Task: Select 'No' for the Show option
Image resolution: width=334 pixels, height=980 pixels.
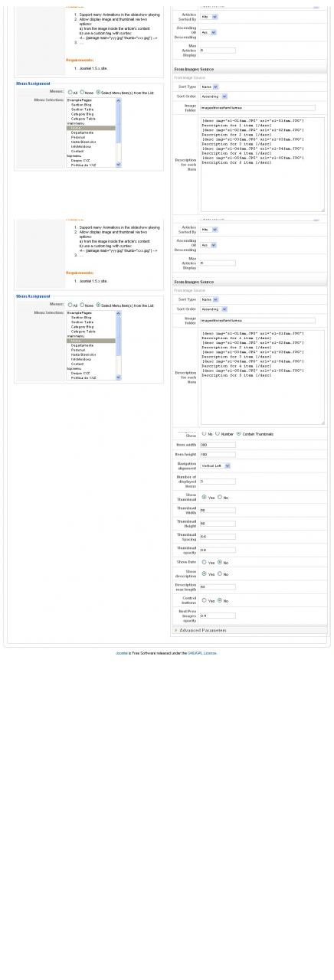Action: pyautogui.click(x=204, y=433)
